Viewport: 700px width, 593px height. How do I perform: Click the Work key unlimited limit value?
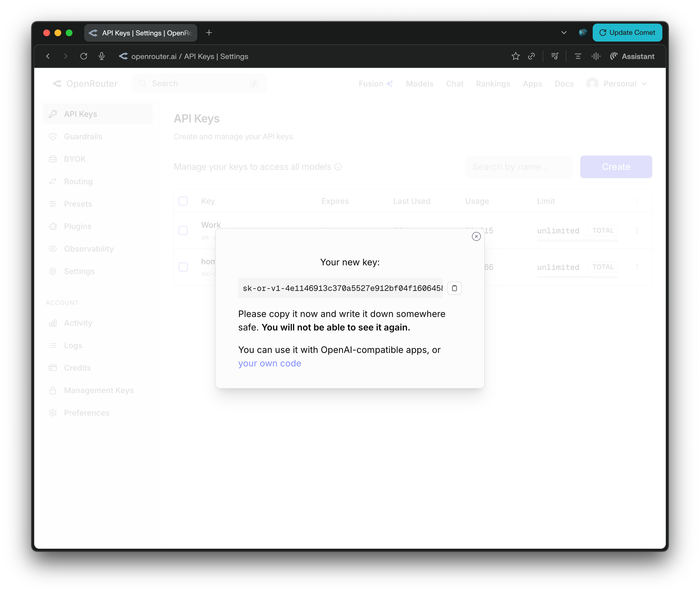point(558,231)
